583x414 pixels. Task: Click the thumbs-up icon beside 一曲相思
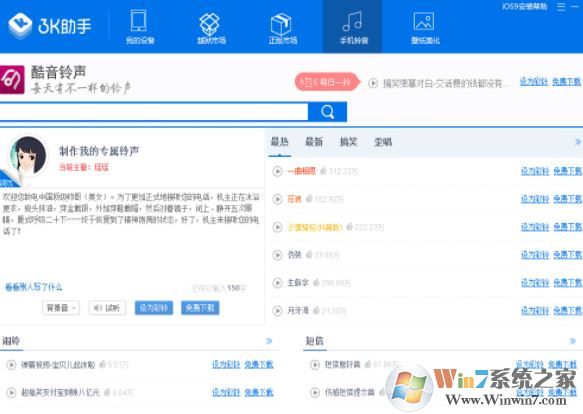(x=323, y=171)
